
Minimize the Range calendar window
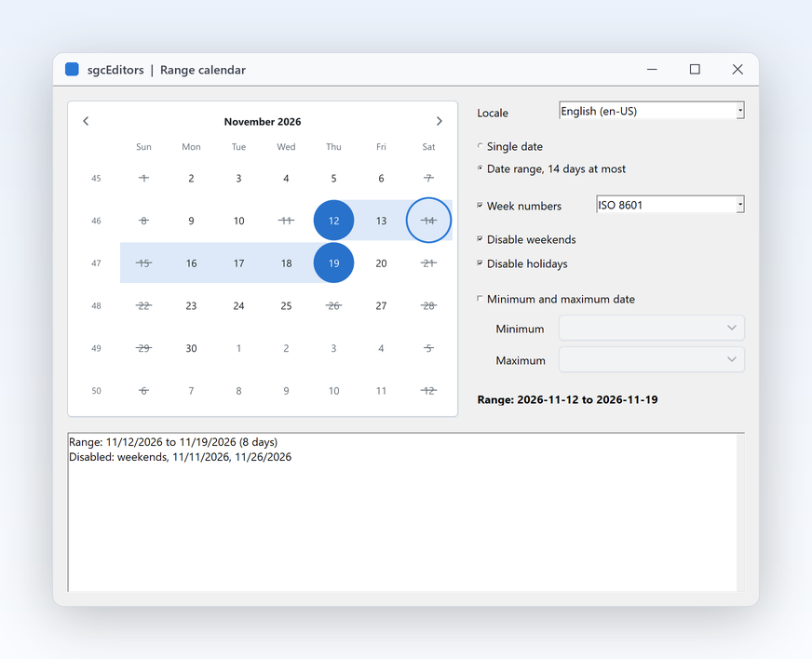point(652,70)
